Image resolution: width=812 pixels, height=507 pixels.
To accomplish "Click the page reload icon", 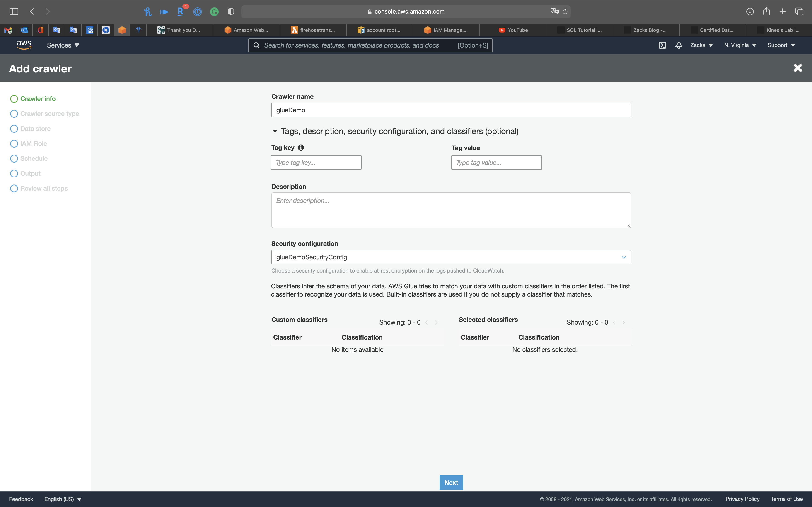I will [x=565, y=11].
